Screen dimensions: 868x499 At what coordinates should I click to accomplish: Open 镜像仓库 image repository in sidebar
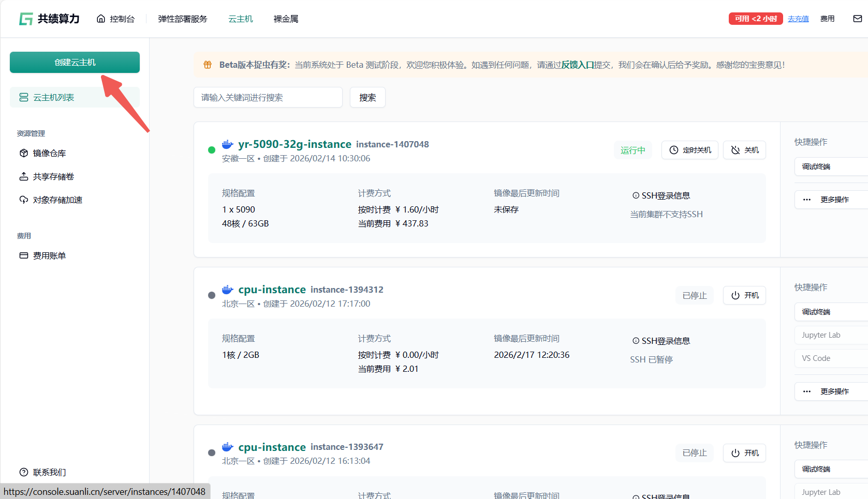pyautogui.click(x=49, y=154)
